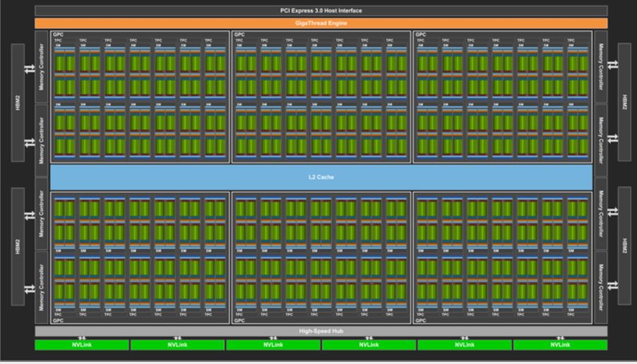Select the bottommost left-side Memory Controller
The height and width of the screenshot is (364, 637).
point(42,288)
